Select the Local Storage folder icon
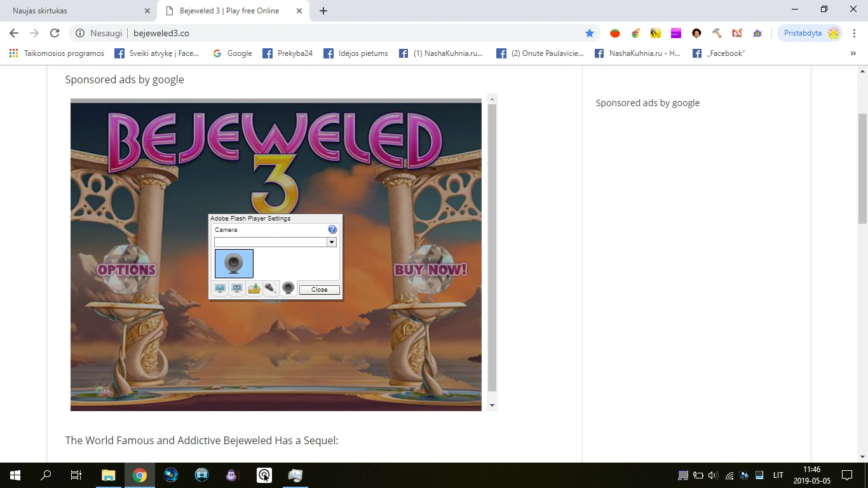This screenshot has height=488, width=868. [254, 288]
